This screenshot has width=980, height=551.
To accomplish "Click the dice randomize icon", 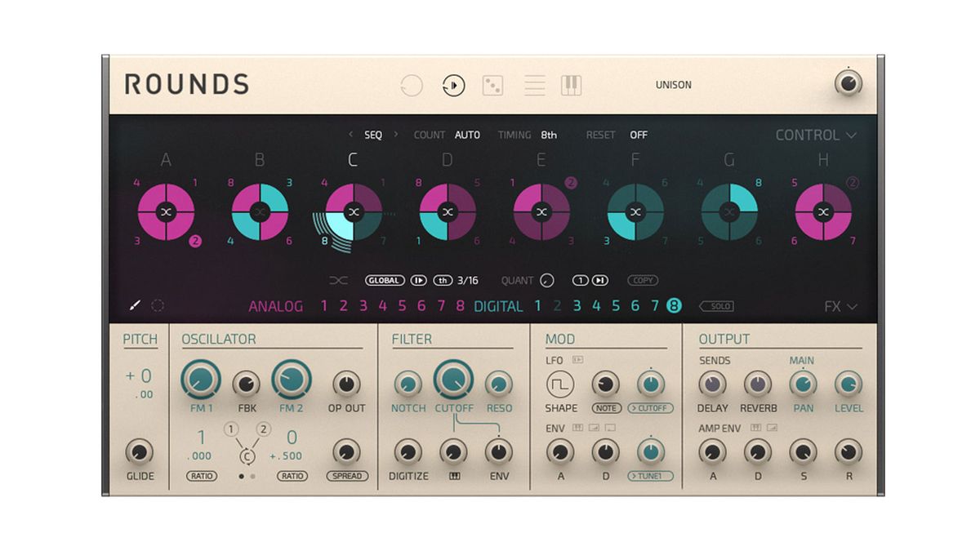I will tap(492, 85).
